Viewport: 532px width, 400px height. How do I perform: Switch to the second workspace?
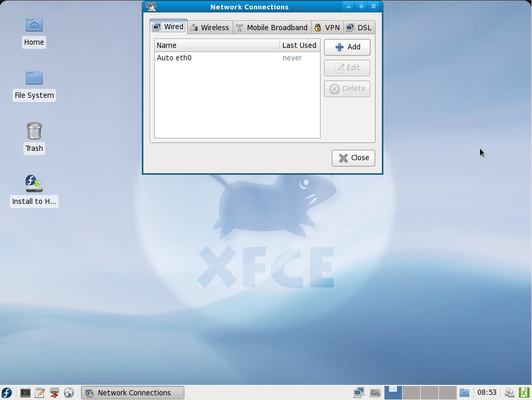pos(411,393)
